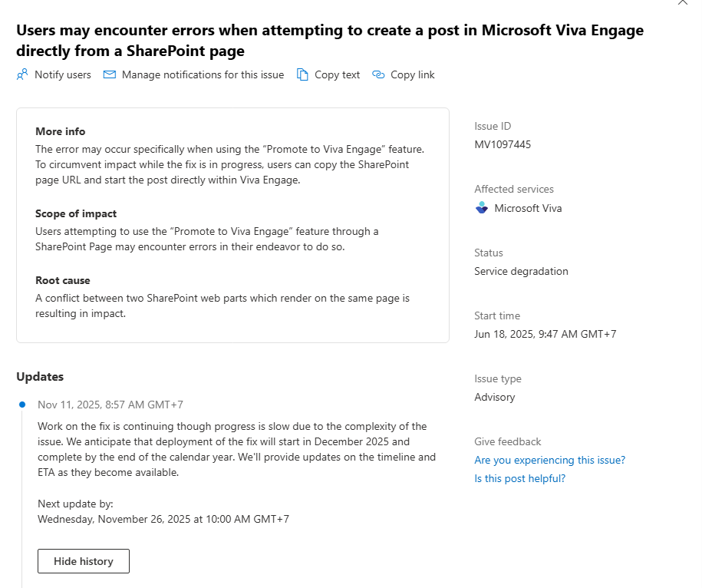This screenshot has height=588, width=702.
Task: Click the envelope icon beside Manage notifications
Action: [x=109, y=74]
